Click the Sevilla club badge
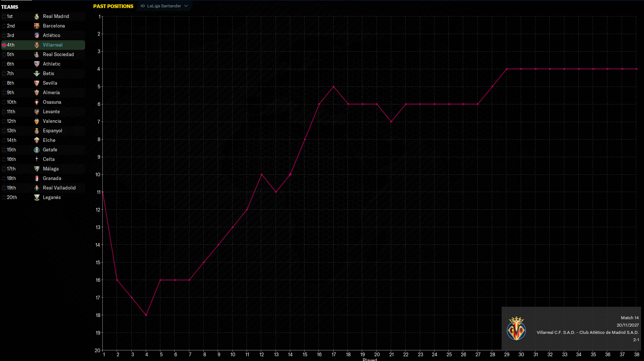 point(37,83)
